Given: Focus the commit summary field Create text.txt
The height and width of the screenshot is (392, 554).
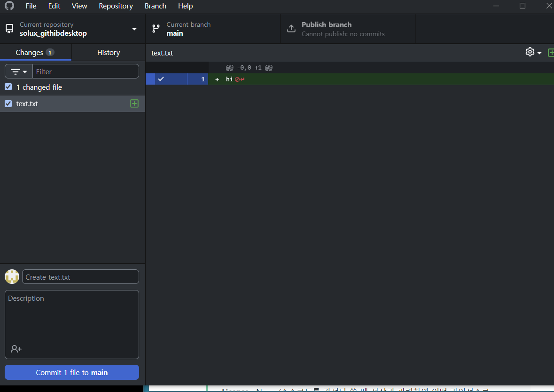Looking at the screenshot, I should (80, 277).
